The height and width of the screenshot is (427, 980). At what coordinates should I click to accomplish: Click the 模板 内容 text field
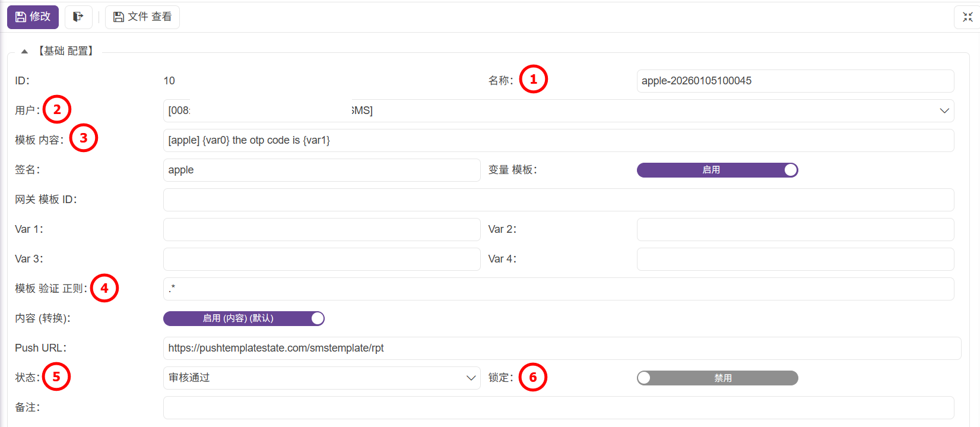click(x=558, y=141)
